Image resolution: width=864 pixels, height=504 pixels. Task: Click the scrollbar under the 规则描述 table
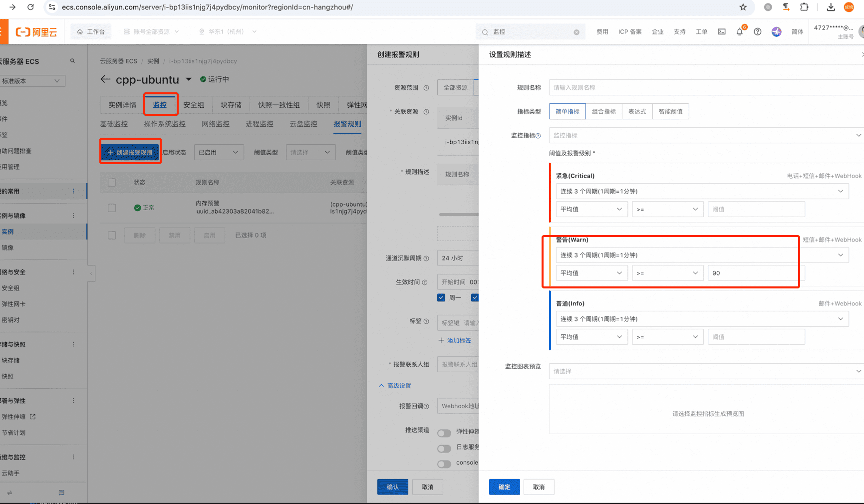click(459, 215)
